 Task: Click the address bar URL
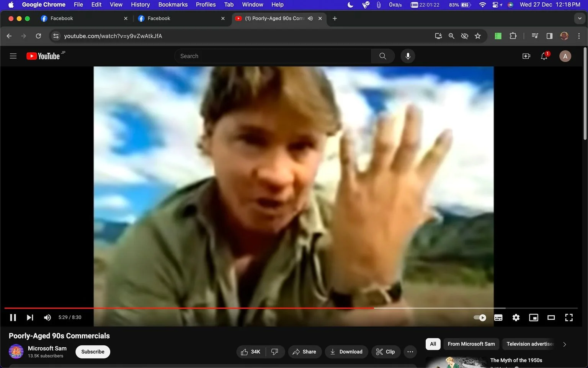(113, 36)
